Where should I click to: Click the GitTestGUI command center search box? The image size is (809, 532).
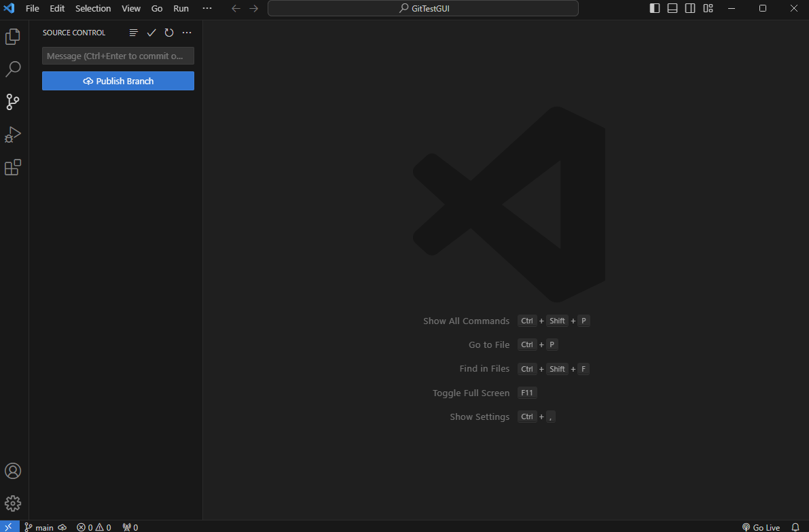click(x=423, y=8)
